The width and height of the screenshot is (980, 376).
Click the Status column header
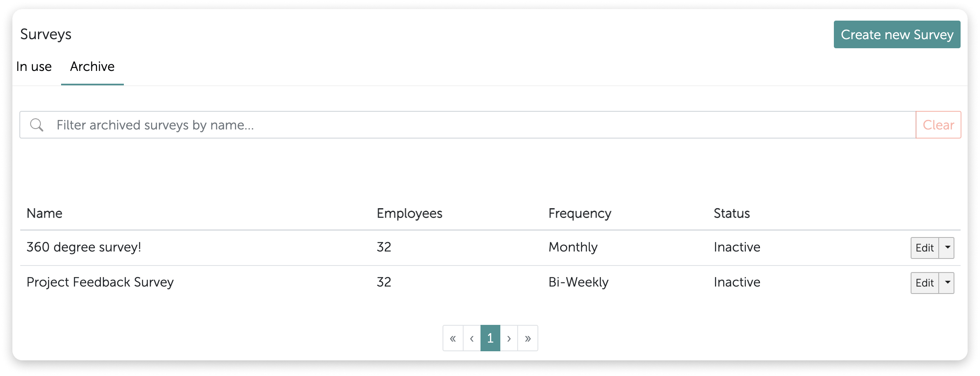[x=731, y=213]
